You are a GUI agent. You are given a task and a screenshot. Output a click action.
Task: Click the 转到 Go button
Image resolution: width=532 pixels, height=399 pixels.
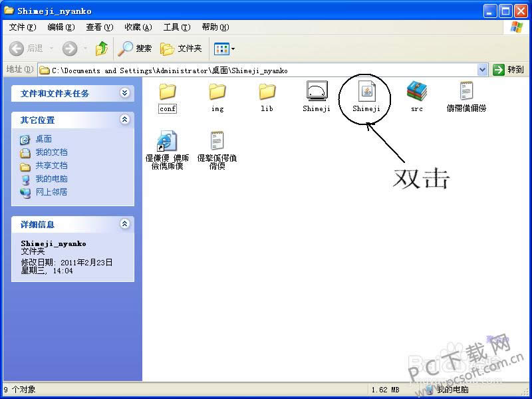point(509,70)
